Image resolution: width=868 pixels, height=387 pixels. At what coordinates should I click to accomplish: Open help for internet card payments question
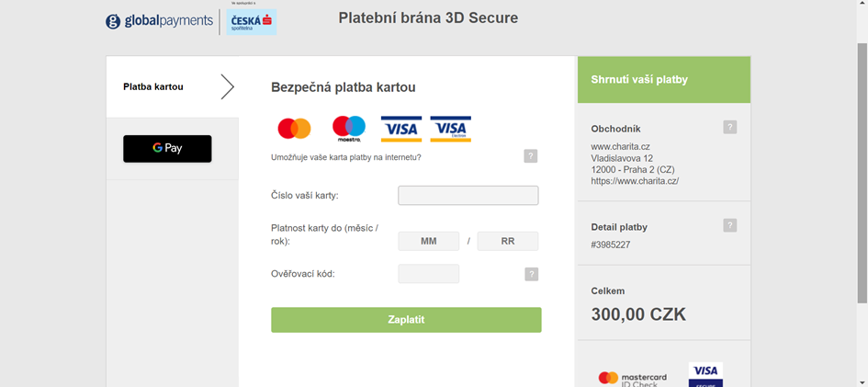[530, 156]
